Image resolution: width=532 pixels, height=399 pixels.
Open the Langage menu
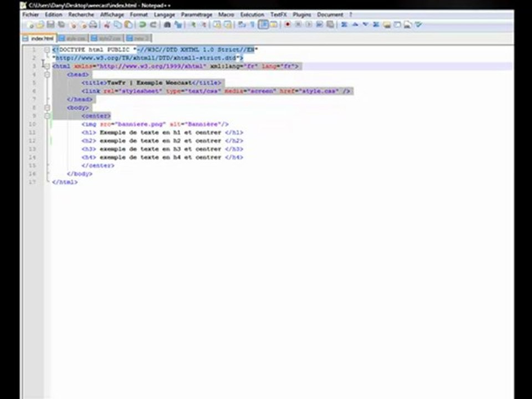(x=164, y=14)
